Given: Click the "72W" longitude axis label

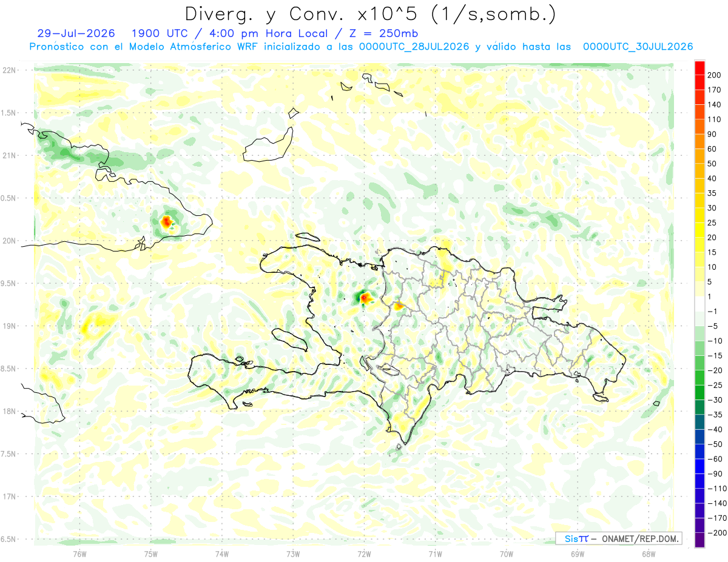Looking at the screenshot, I should click(364, 554).
